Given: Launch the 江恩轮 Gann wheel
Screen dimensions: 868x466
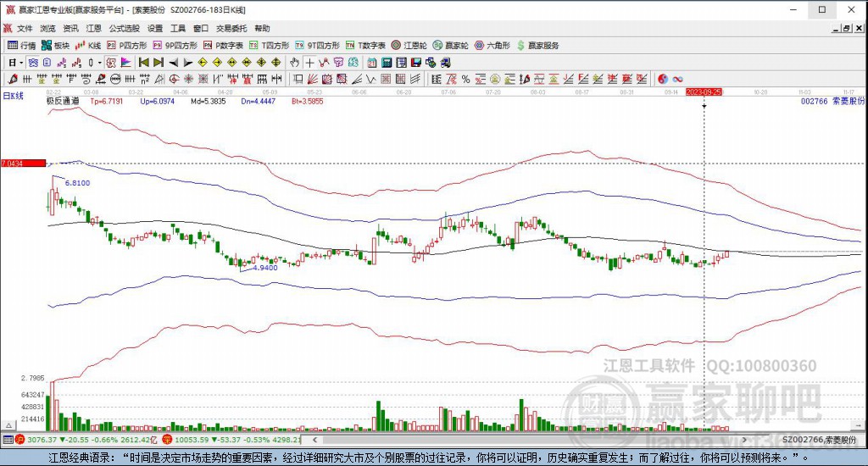Looking at the screenshot, I should click(x=409, y=46).
